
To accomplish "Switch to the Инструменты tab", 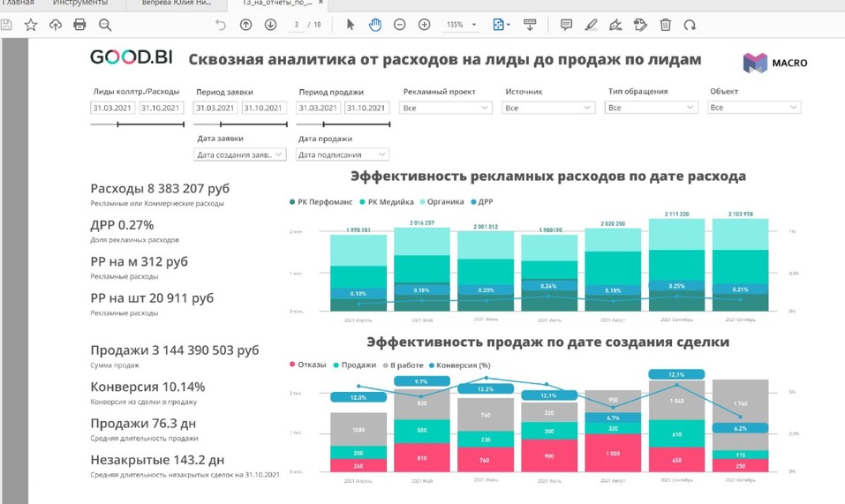I will [86, 4].
